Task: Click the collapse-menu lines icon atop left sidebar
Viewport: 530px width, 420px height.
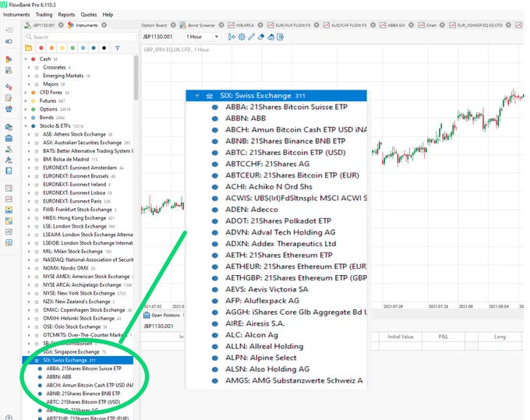Action: click(9, 30)
